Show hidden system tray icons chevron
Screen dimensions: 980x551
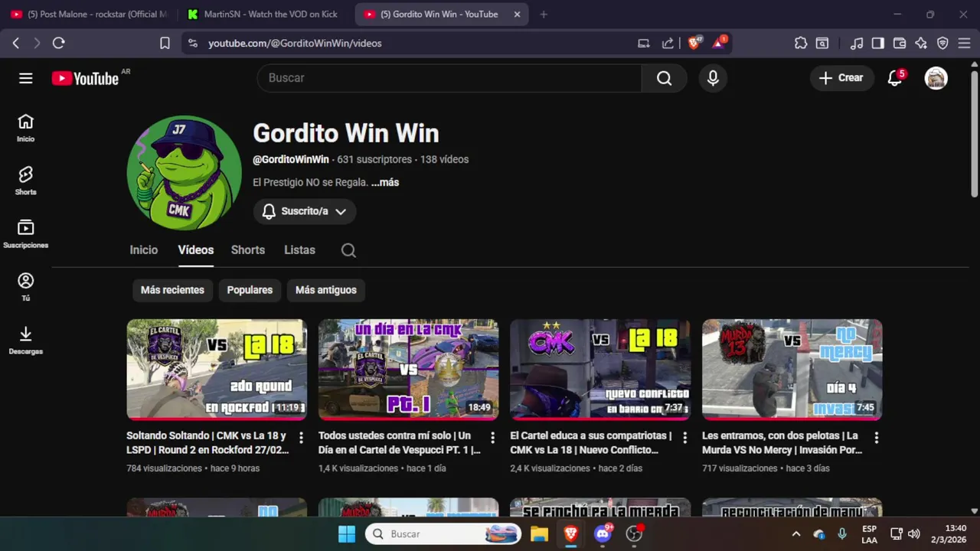coord(795,534)
